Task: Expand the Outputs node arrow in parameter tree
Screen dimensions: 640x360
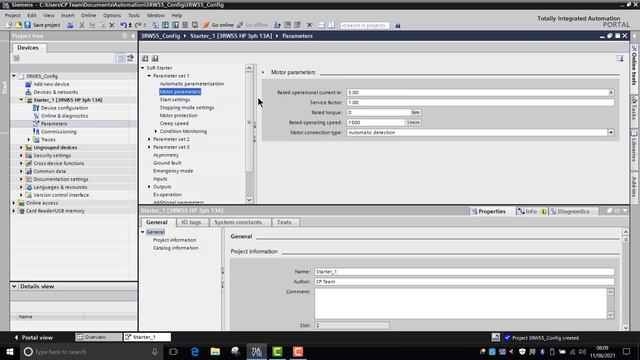Action: (x=149, y=187)
